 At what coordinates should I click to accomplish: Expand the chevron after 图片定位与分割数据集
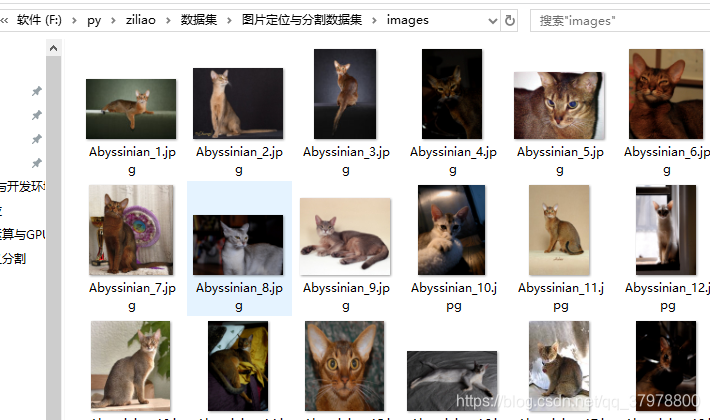tap(374, 20)
